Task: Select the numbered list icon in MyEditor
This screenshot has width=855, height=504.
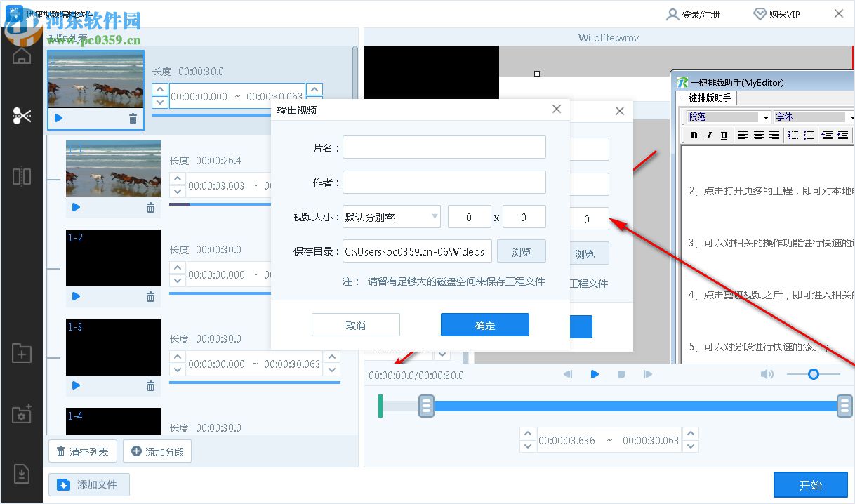Action: coord(793,135)
